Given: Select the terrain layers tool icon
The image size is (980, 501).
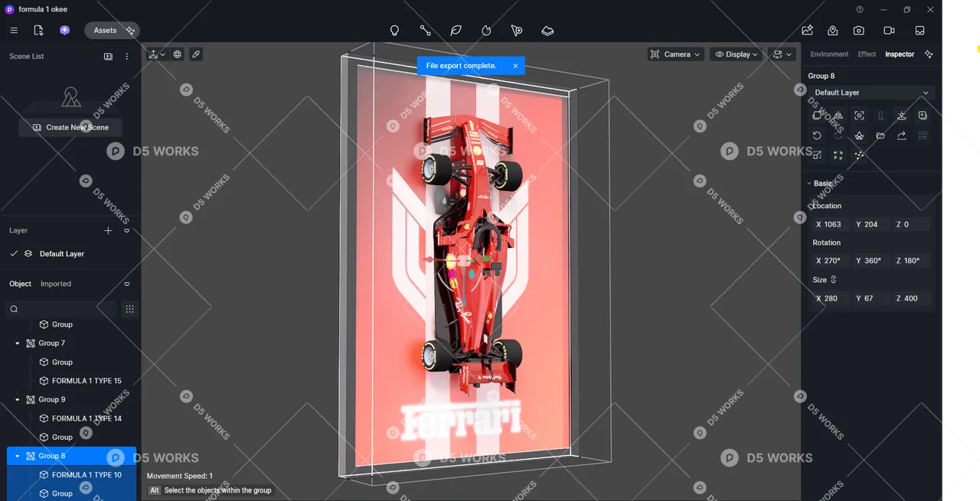Looking at the screenshot, I should pos(547,31).
